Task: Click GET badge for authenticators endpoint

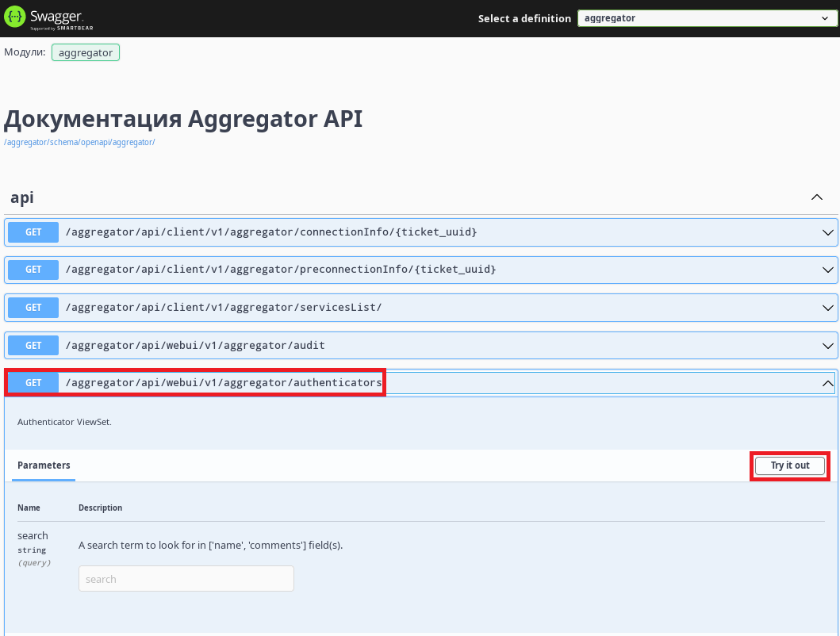Action: coord(33,383)
